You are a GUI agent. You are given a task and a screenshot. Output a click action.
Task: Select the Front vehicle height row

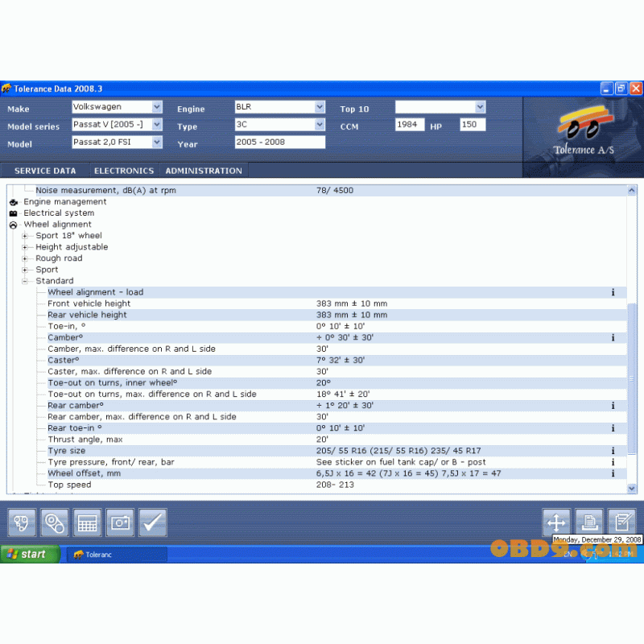[x=336, y=303]
